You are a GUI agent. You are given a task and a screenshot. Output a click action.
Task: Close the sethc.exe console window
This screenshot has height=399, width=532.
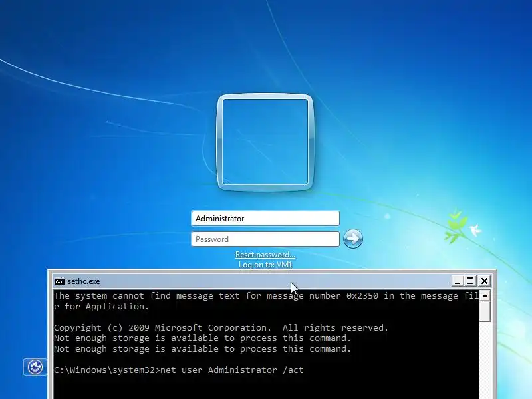click(x=484, y=281)
